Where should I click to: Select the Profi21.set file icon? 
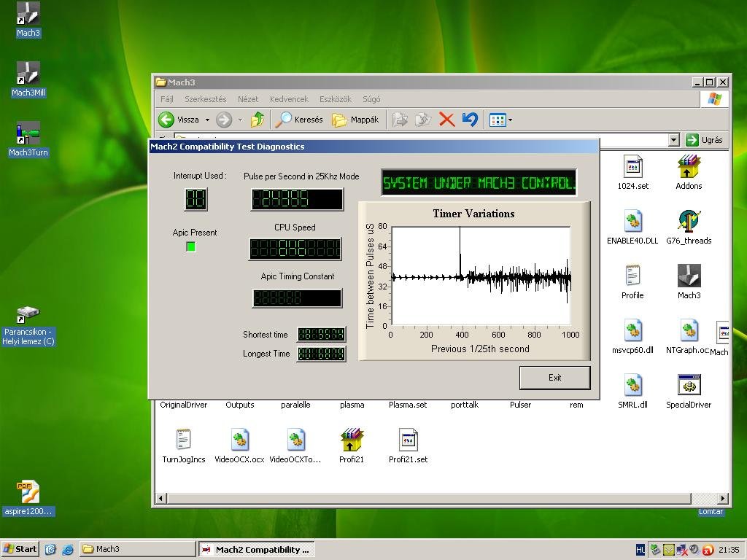click(x=408, y=440)
